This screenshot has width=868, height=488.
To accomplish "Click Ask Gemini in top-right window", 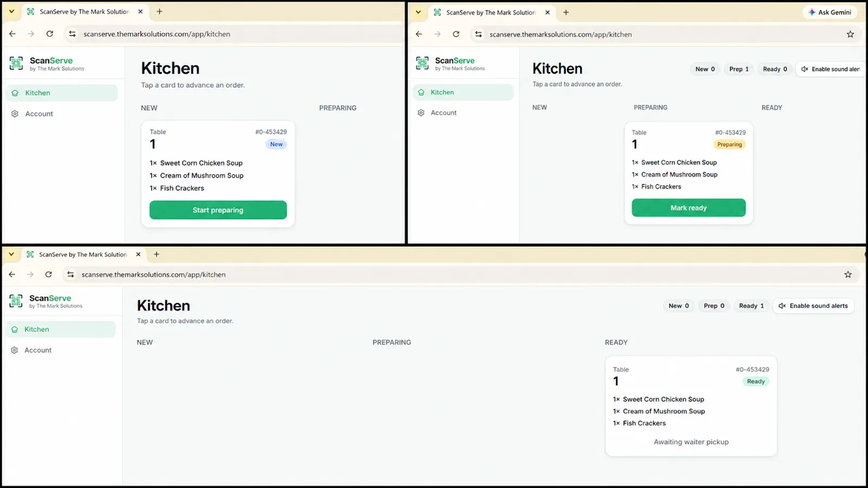I will tap(829, 12).
